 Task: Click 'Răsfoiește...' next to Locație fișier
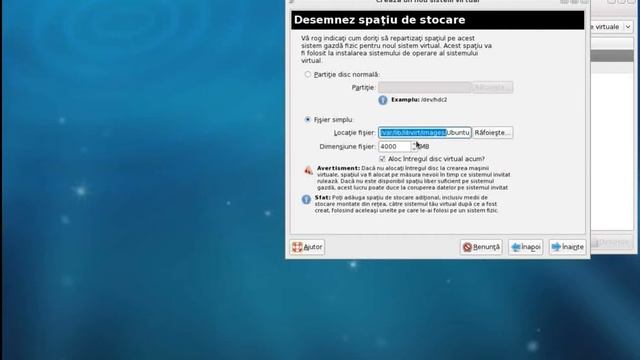point(492,133)
